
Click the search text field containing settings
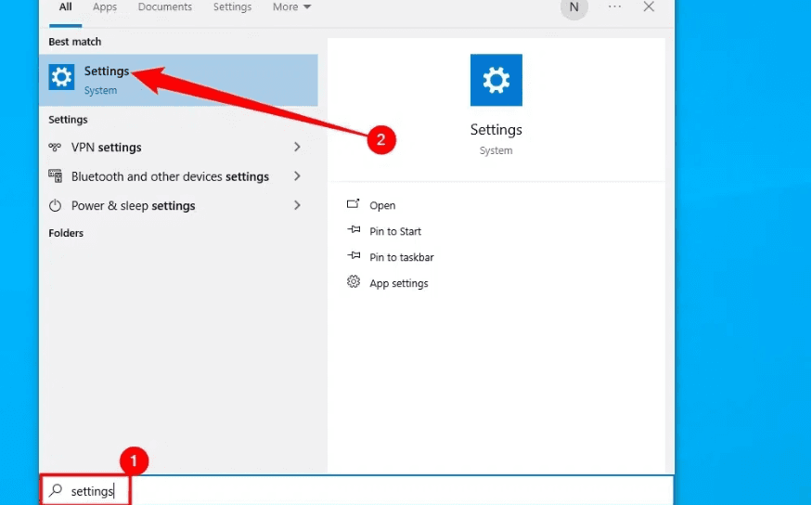371,490
